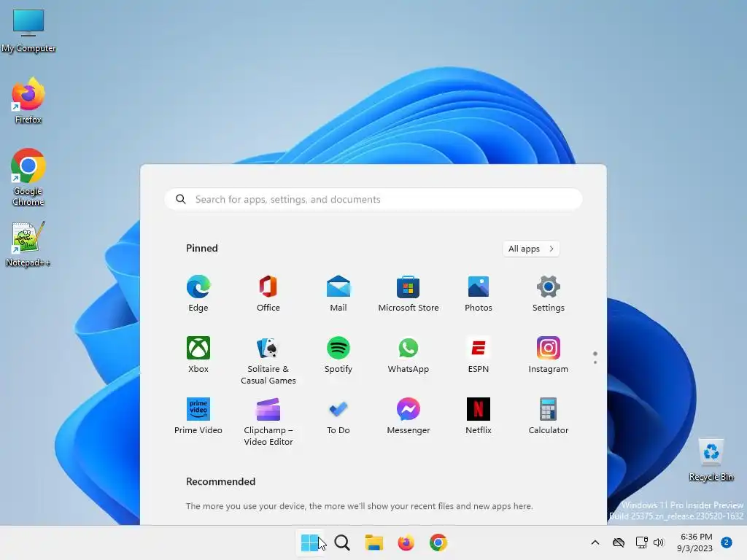Image resolution: width=747 pixels, height=560 pixels.
Task: Open network status tray icon
Action: (x=642, y=542)
